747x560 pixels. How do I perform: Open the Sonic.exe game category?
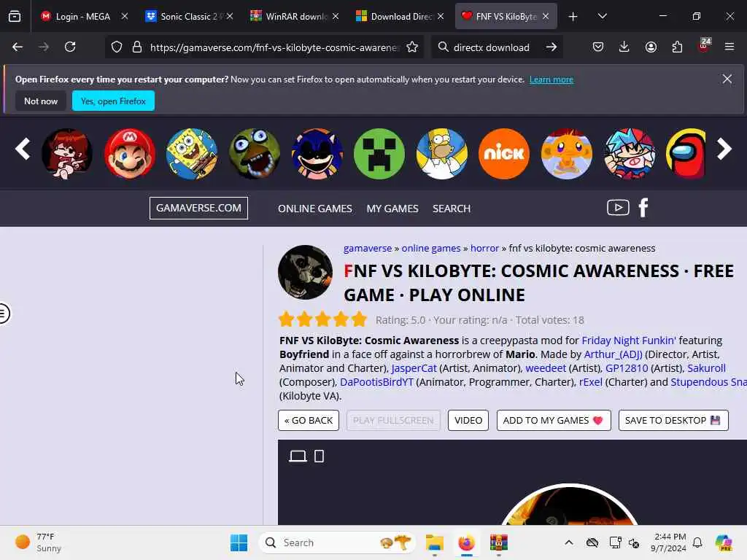tap(317, 154)
